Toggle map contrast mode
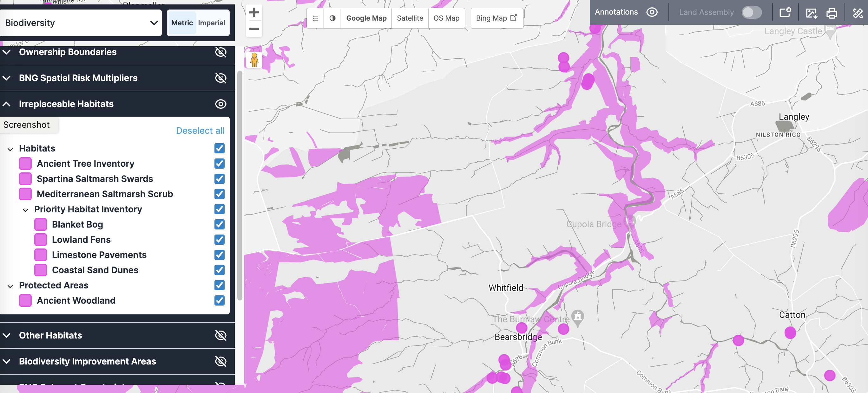The height and width of the screenshot is (393, 868). click(332, 18)
